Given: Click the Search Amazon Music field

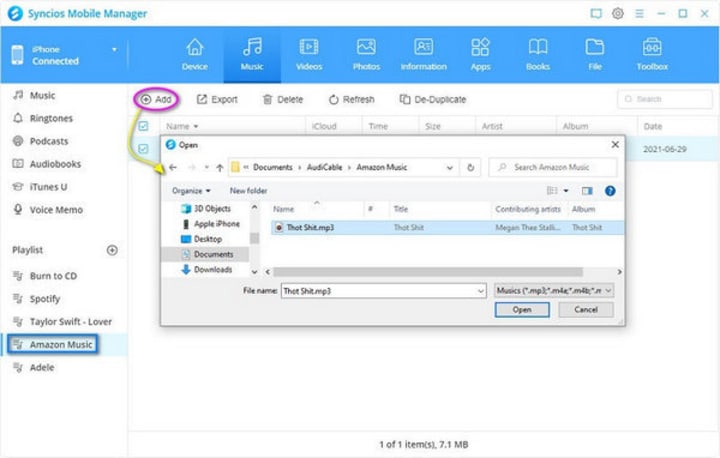Looking at the screenshot, I should [553, 167].
